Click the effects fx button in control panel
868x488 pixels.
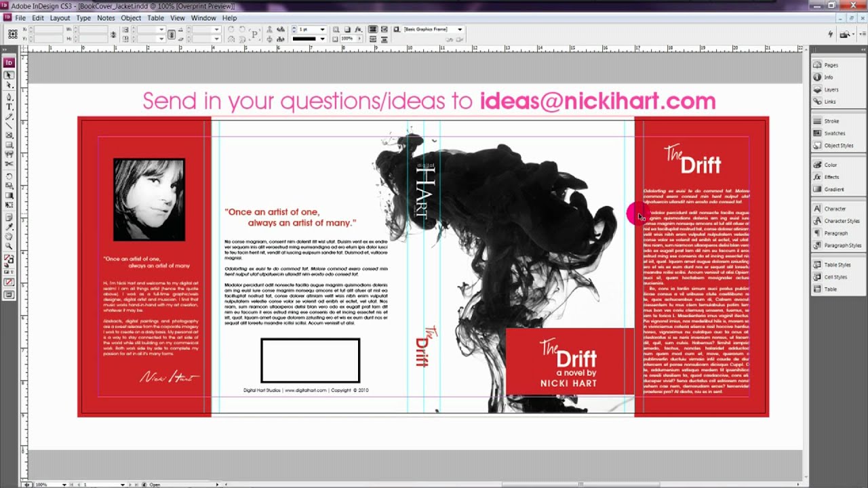pos(358,29)
